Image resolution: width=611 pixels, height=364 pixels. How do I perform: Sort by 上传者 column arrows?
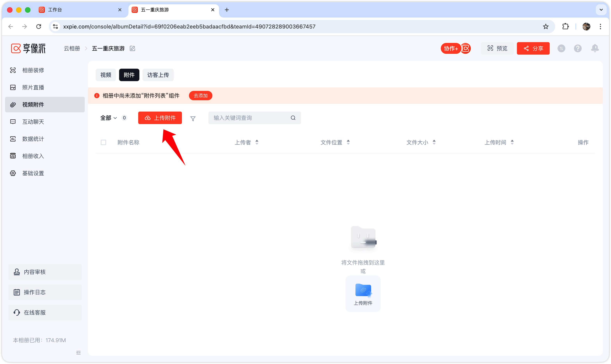pyautogui.click(x=257, y=142)
